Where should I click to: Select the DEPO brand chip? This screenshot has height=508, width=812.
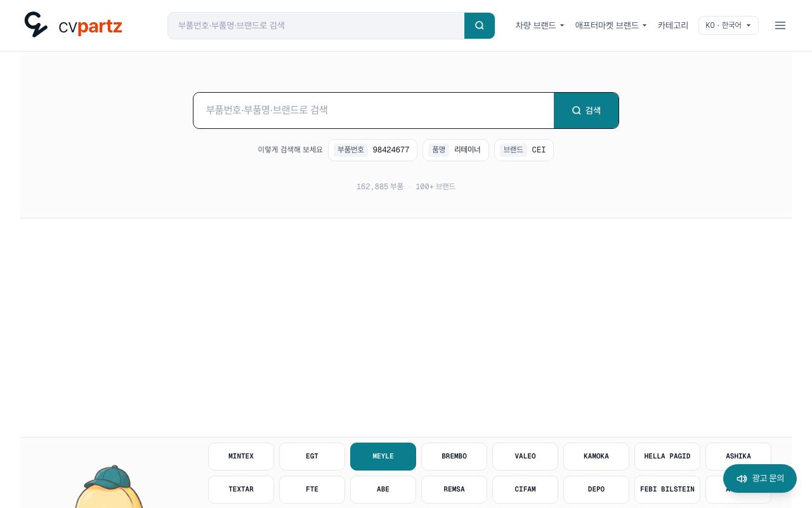pyautogui.click(x=596, y=490)
